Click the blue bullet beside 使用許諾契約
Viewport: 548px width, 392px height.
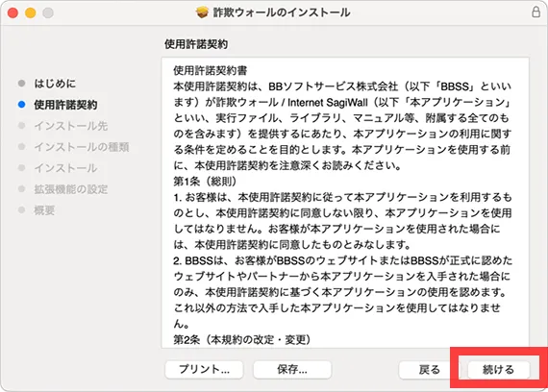point(22,105)
